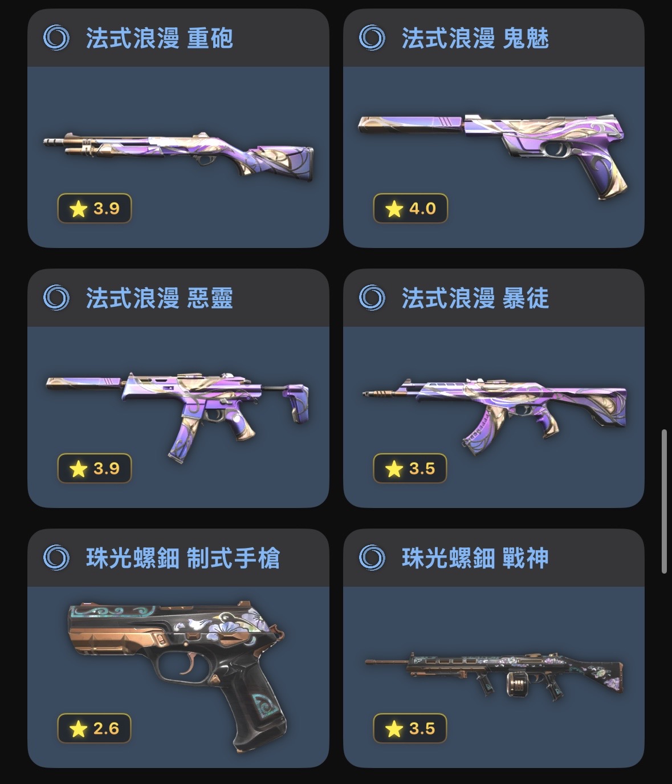This screenshot has width=672, height=784.
Task: Click the swirl icon beside 法式浪漫 鬼魅
Action: coord(372,38)
